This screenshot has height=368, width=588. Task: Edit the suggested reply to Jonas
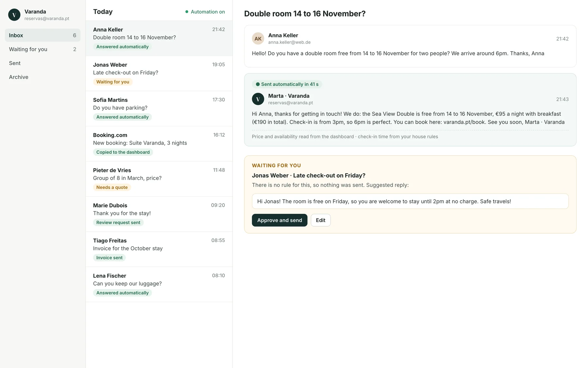pyautogui.click(x=320, y=220)
